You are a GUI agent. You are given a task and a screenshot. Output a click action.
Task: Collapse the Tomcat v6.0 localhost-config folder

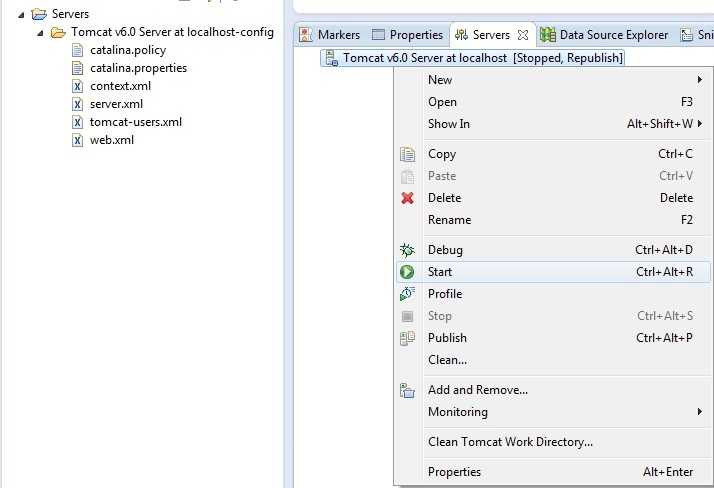point(40,33)
